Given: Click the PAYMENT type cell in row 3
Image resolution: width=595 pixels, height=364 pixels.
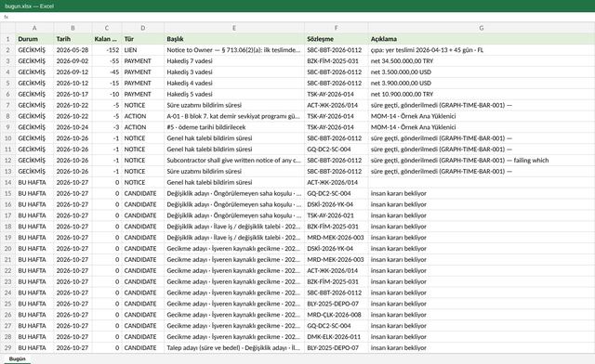Looking at the screenshot, I should point(143,61).
